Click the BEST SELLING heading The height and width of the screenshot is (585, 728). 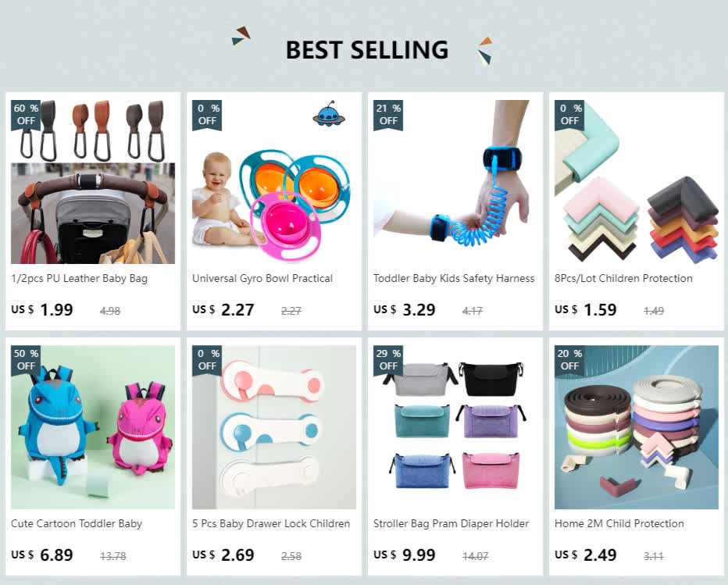[367, 50]
